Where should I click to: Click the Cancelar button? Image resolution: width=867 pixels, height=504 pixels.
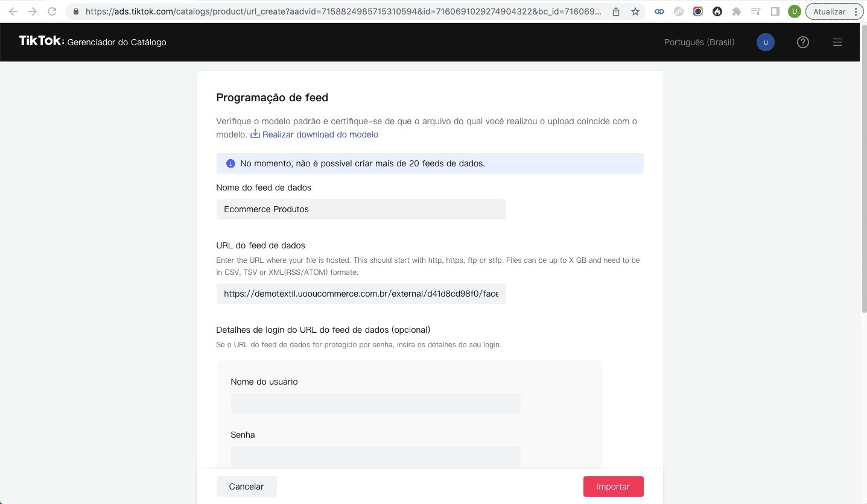[246, 487]
